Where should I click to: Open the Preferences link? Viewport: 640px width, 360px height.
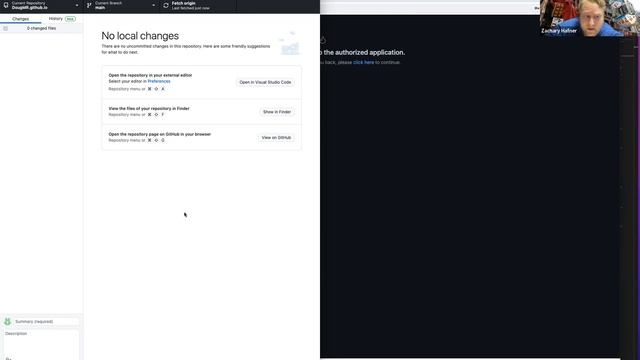159,81
